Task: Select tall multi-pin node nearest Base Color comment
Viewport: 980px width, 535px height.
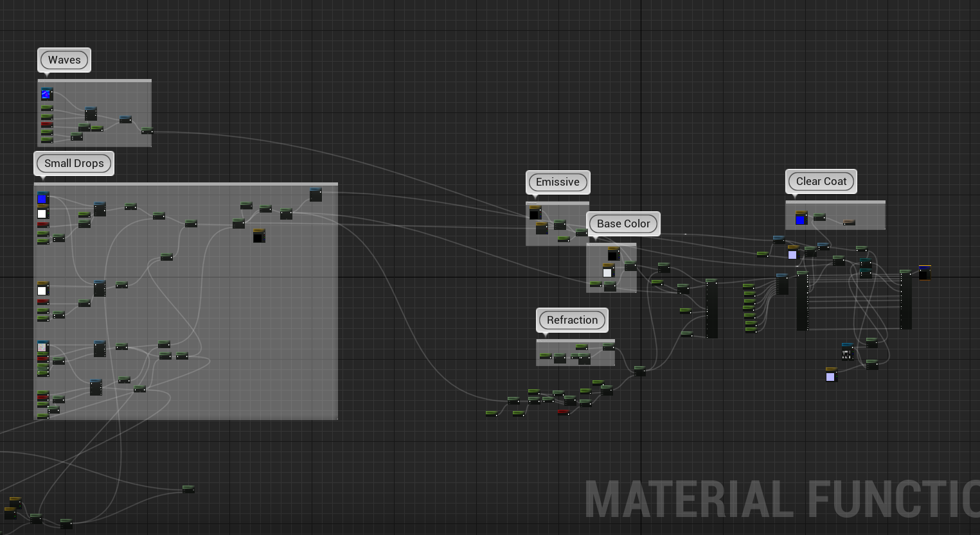Action: 711,308
